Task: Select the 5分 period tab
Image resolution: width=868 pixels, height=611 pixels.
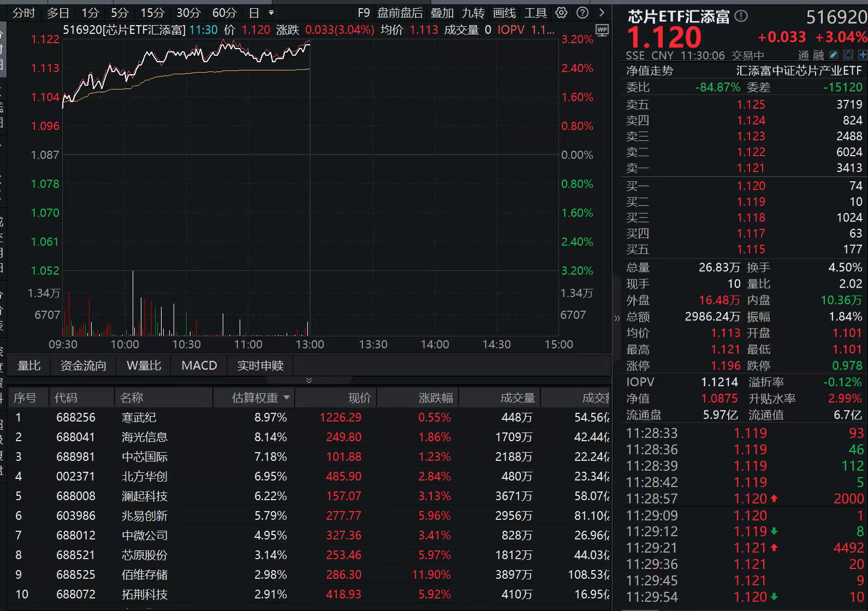Action: click(120, 13)
